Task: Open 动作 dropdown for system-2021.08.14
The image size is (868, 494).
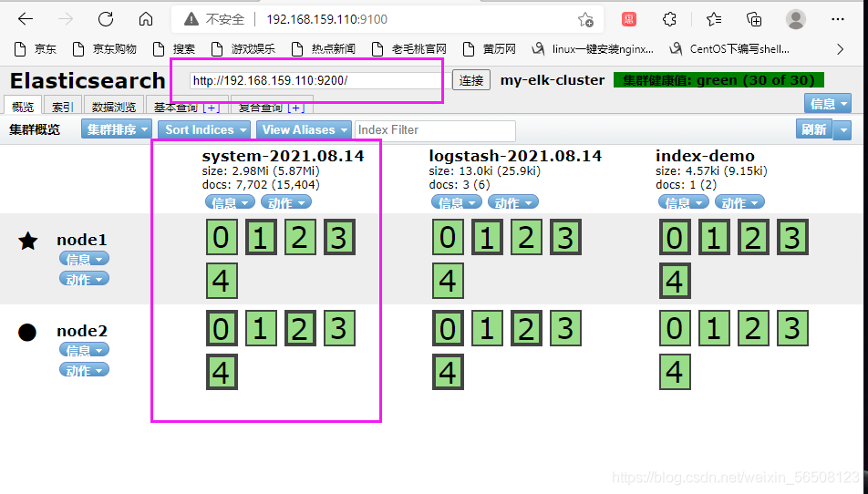Action: tap(286, 202)
